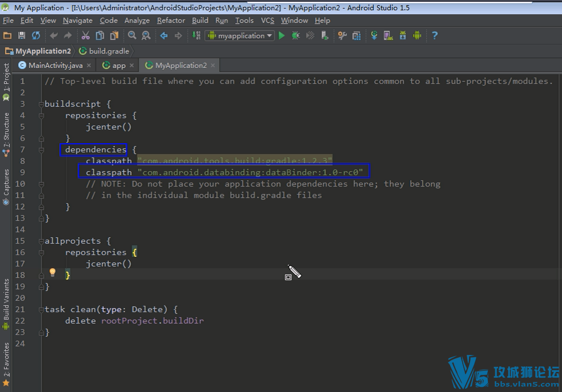
Task: Click the Open folder toolbar icon
Action: pyautogui.click(x=7, y=35)
